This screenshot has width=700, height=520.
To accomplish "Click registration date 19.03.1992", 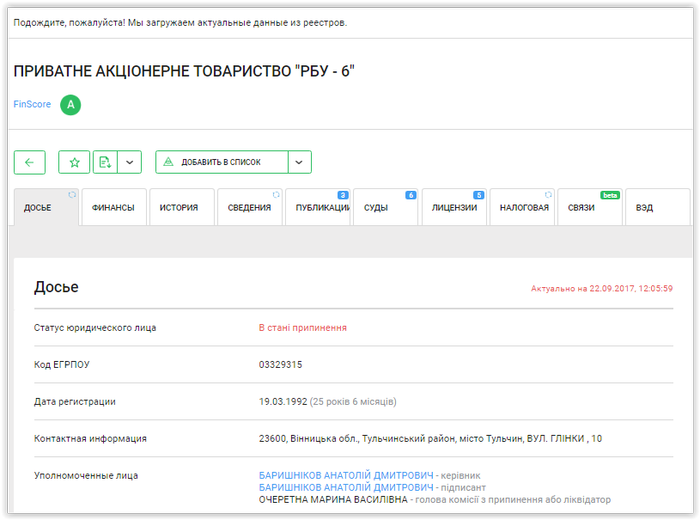I will [283, 402].
